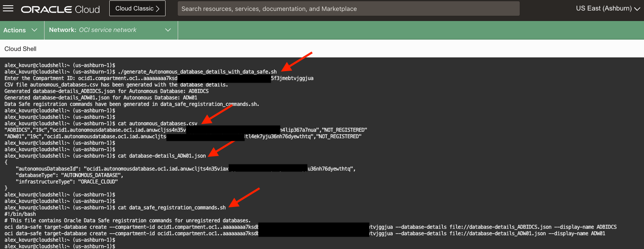Image resolution: width=644 pixels, height=249 pixels.
Task: Click the '#!/bin/bash' line
Action: (x=20, y=214)
